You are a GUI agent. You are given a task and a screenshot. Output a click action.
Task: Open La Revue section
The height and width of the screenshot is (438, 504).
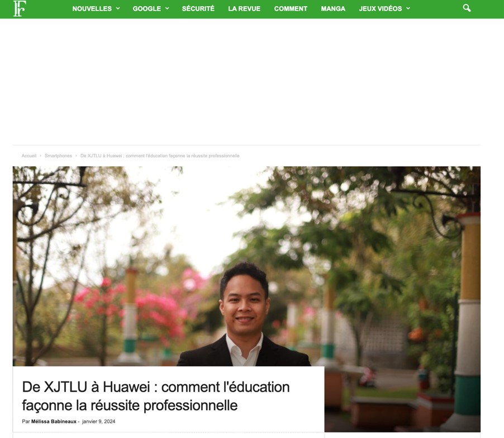[244, 9]
